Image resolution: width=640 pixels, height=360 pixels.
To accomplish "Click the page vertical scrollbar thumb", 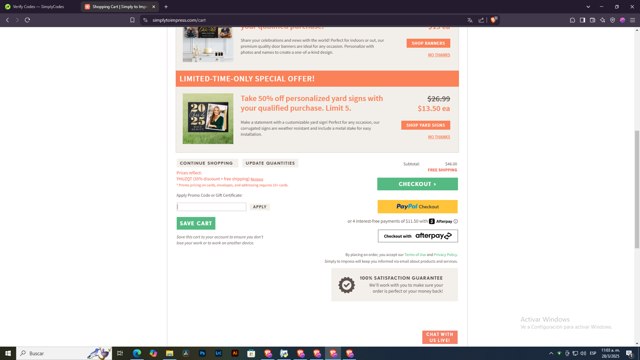I will [x=637, y=189].
